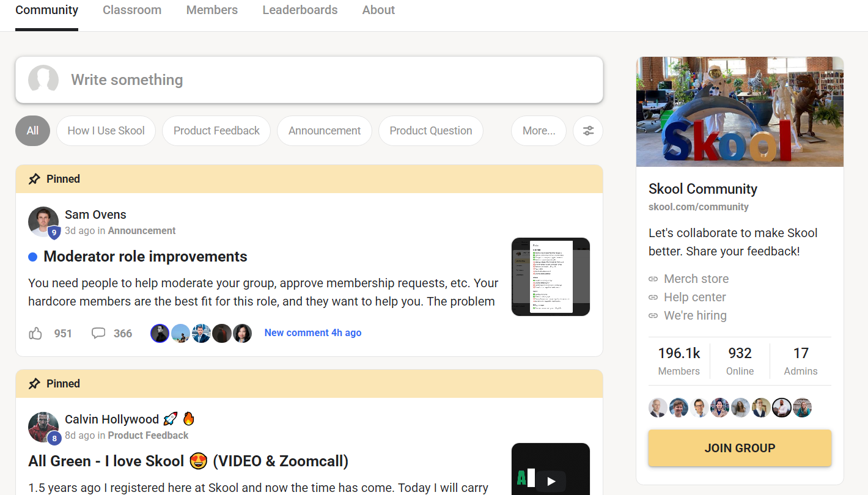Open Skool Community cover image
The image size is (868, 495).
740,112
